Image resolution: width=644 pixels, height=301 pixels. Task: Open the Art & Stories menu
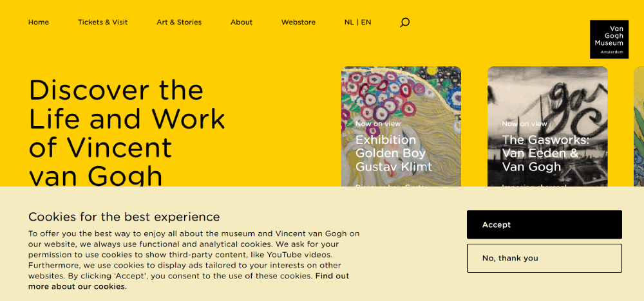point(179,23)
